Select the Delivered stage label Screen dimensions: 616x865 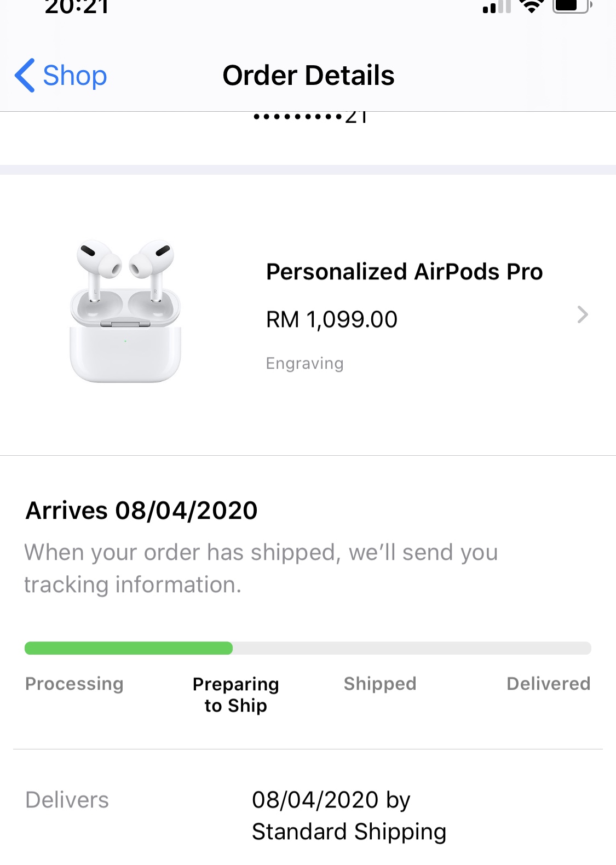click(x=549, y=684)
